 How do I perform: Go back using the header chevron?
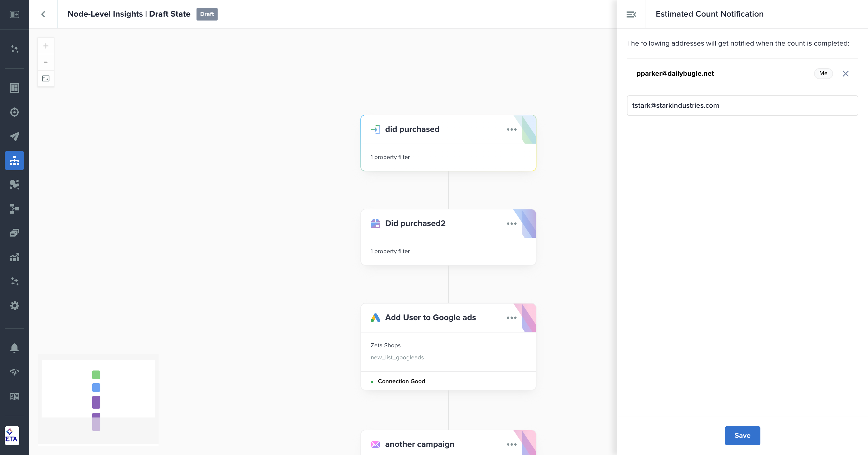[x=43, y=14]
